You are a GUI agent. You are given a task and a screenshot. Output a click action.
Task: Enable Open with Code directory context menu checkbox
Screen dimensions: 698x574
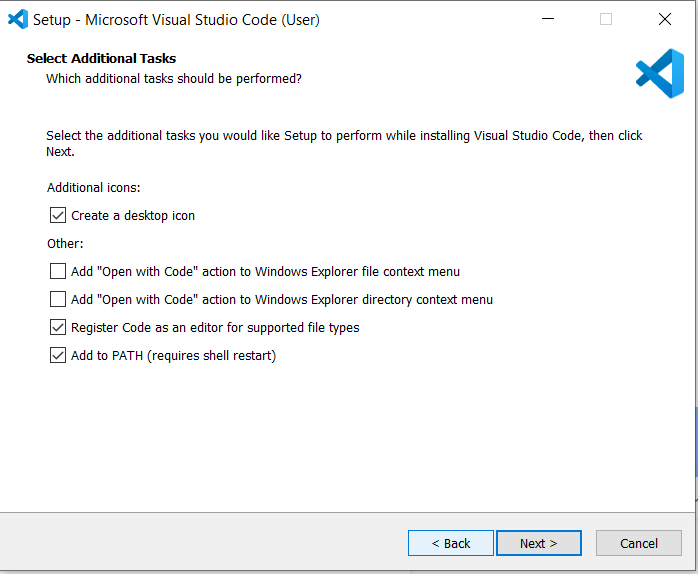point(58,299)
